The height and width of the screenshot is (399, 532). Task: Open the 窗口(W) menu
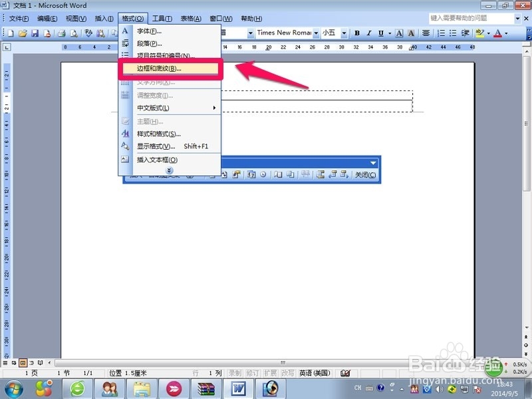click(221, 19)
